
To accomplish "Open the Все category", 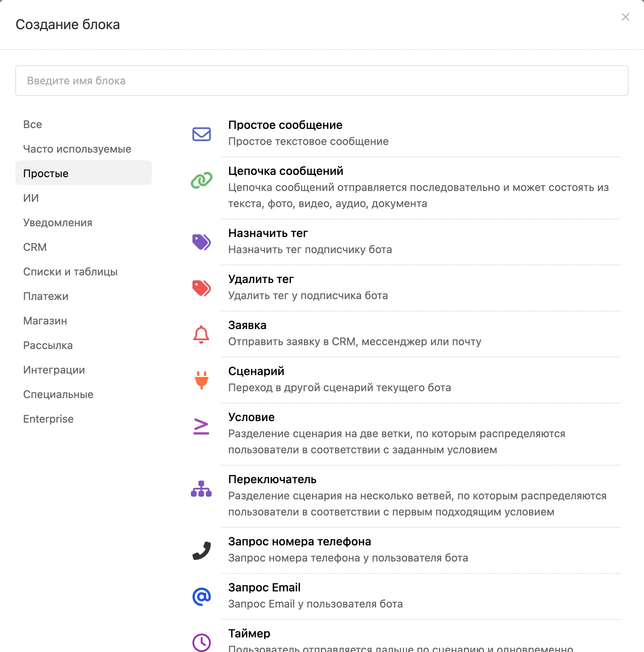I will tap(33, 124).
